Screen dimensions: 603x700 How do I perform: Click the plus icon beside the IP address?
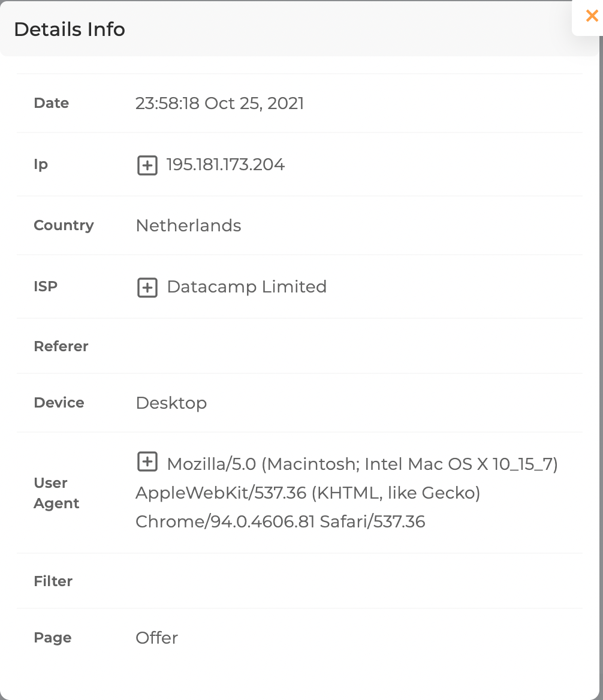pyautogui.click(x=147, y=165)
